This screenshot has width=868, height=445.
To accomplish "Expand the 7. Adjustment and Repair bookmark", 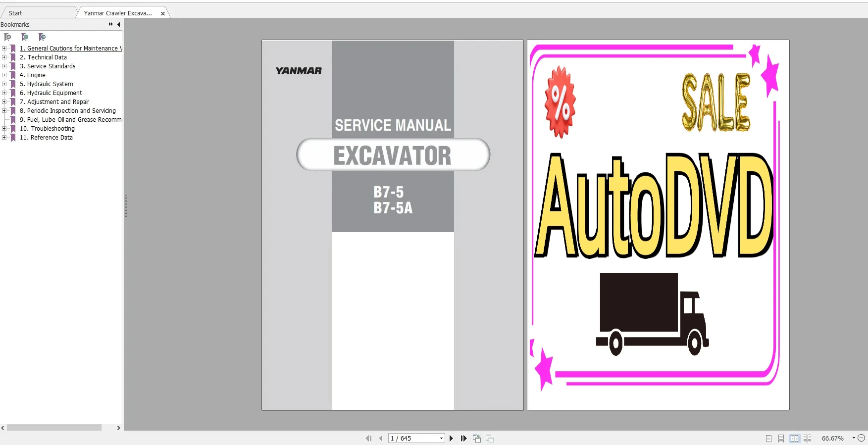I will tap(4, 102).
